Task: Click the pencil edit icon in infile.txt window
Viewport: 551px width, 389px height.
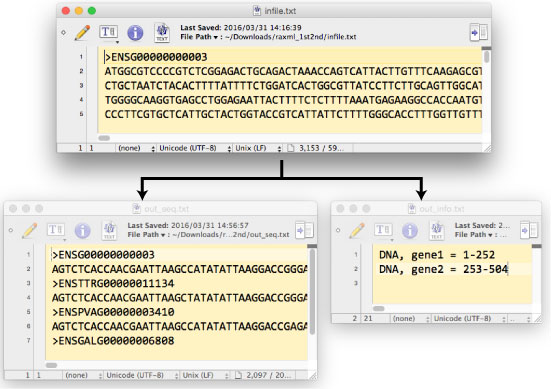Action: [83, 32]
